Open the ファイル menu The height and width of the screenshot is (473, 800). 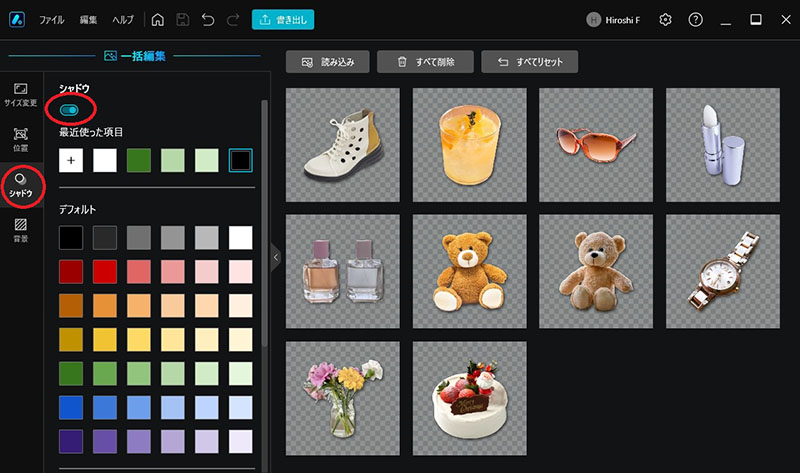[x=52, y=20]
